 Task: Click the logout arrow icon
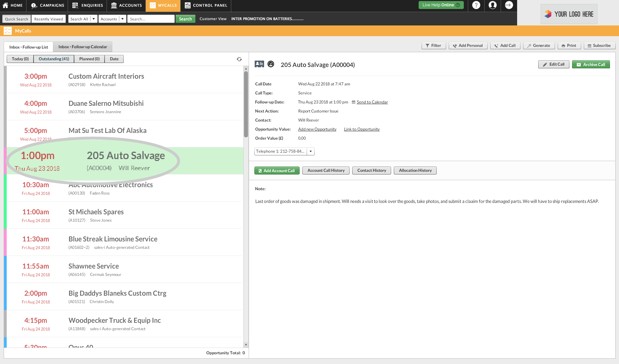click(x=509, y=5)
